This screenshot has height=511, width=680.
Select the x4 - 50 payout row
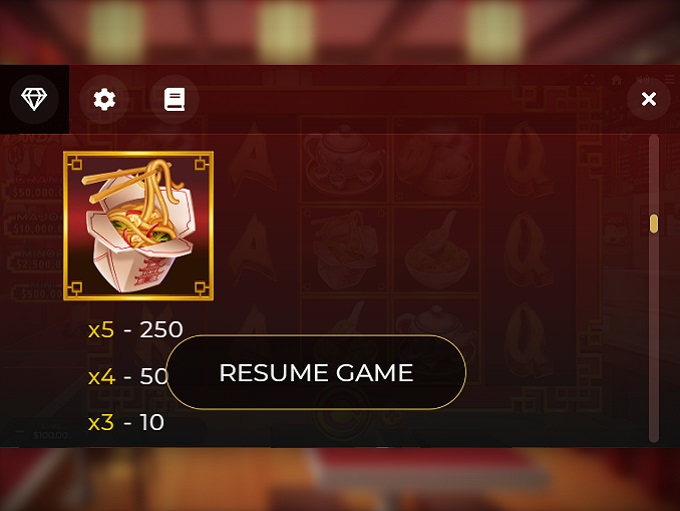(x=128, y=376)
